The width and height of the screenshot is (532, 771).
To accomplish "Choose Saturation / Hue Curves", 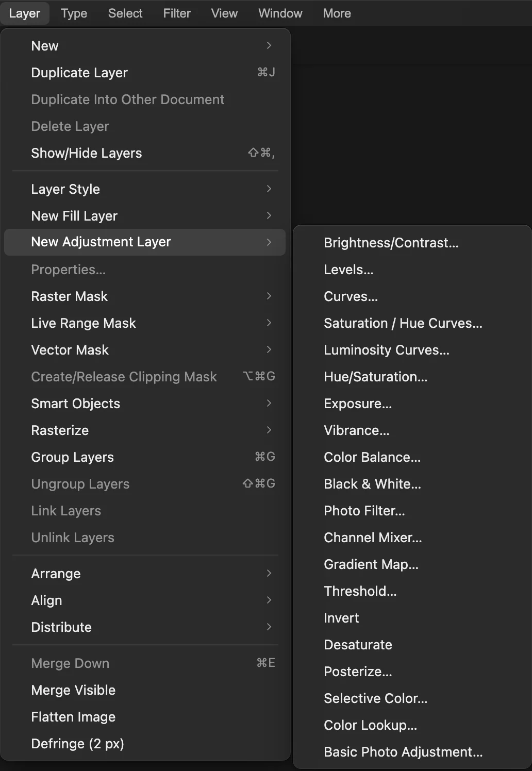I will tap(412, 323).
